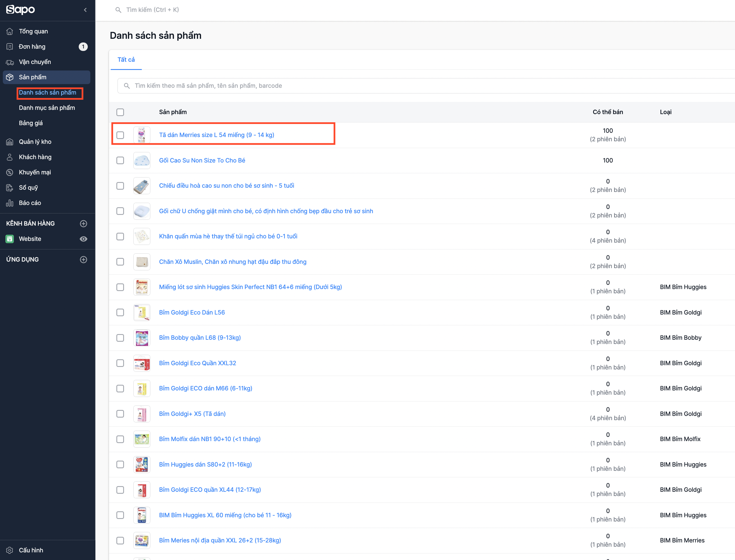Add app via ỨNG DỤNG plus icon
The height and width of the screenshot is (560, 735).
tap(83, 260)
